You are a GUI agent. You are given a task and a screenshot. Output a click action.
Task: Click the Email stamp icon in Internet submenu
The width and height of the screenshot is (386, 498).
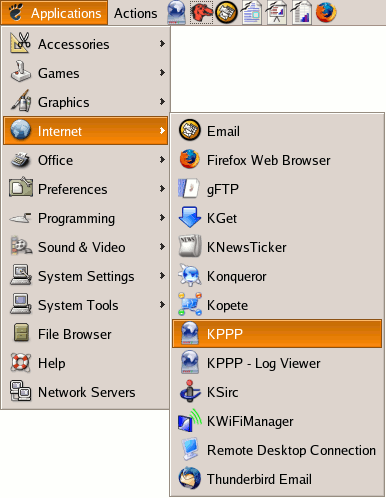coord(190,130)
